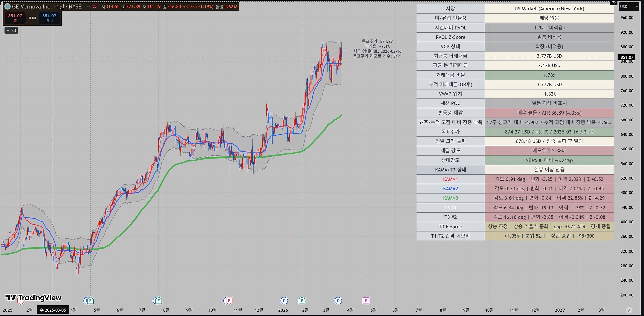Click the dividend marker near March 2026
Viewport: 644px width, 316px height.
click(x=338, y=301)
